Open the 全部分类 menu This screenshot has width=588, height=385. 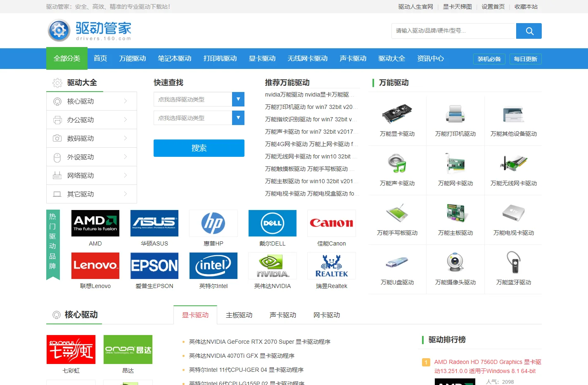pyautogui.click(x=67, y=59)
